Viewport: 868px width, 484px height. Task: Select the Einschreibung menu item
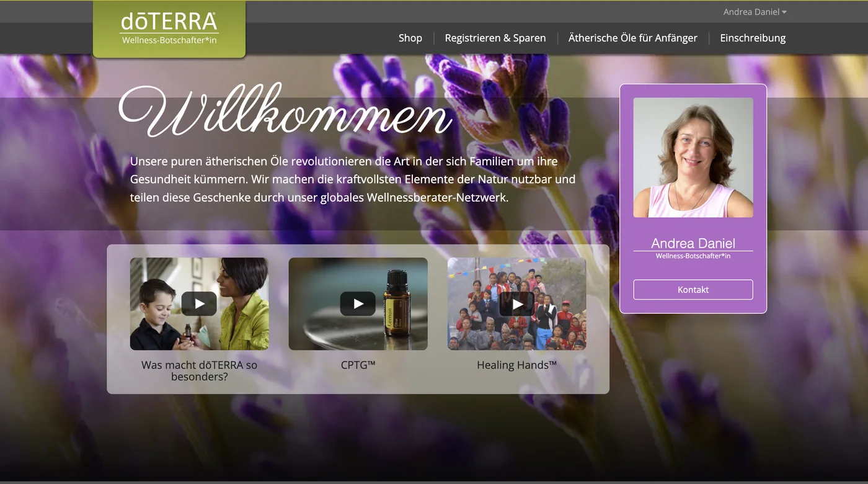tap(753, 38)
